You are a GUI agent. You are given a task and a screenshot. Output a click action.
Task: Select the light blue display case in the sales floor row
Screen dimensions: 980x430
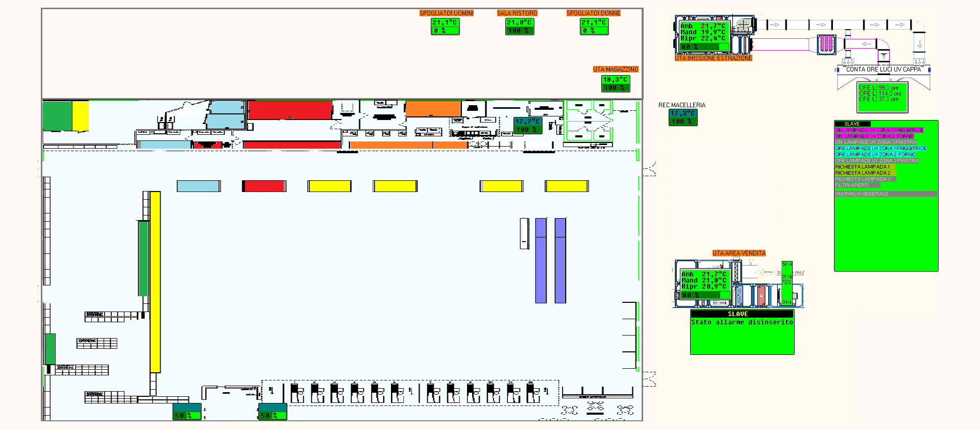(x=199, y=186)
